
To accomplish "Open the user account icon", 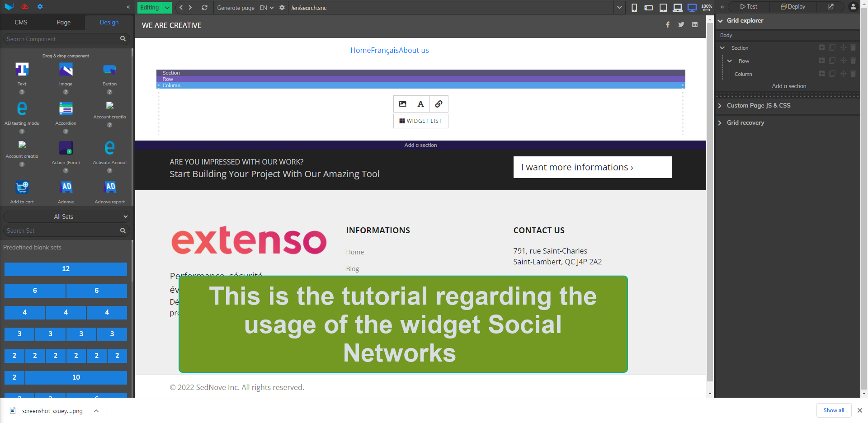I will point(853,7).
